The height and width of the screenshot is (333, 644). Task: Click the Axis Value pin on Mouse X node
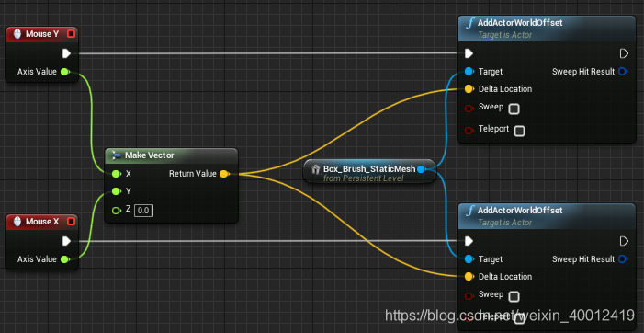click(64, 259)
